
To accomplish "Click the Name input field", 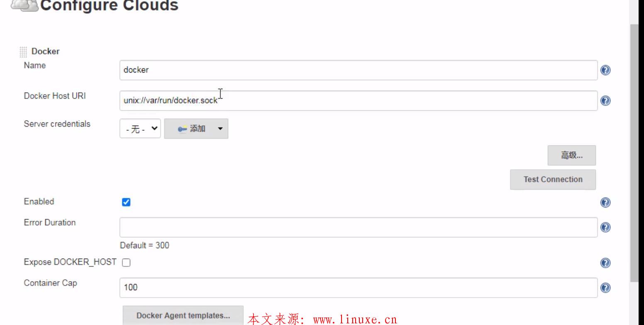I will 359,70.
